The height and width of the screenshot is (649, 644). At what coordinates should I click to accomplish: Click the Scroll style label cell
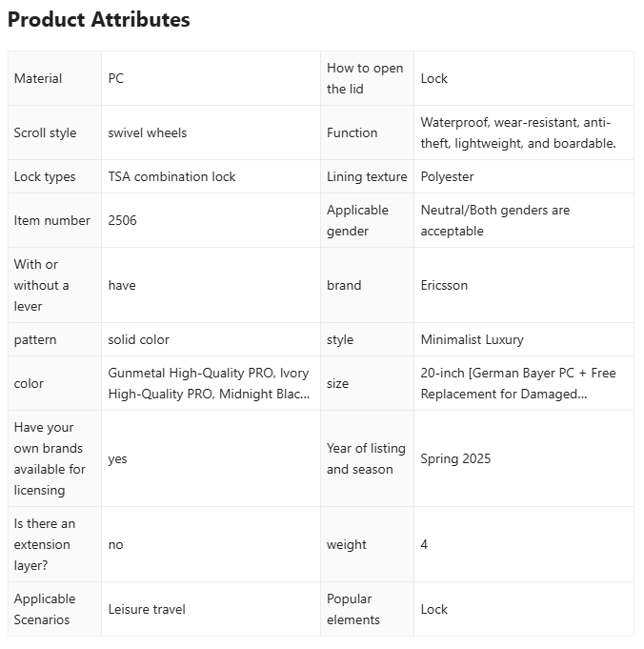(x=54, y=132)
